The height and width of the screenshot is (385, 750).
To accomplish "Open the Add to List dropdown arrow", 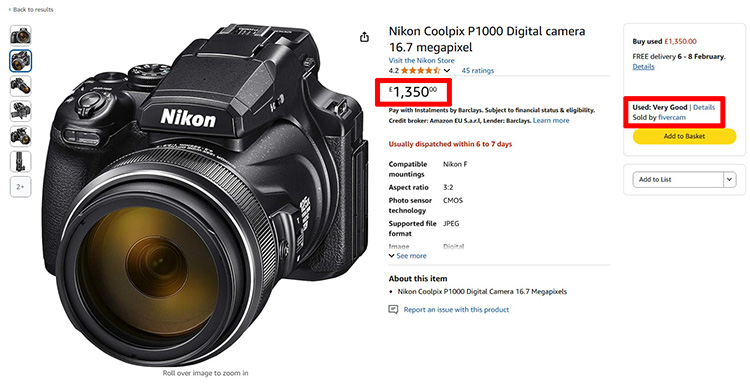I will pyautogui.click(x=729, y=179).
